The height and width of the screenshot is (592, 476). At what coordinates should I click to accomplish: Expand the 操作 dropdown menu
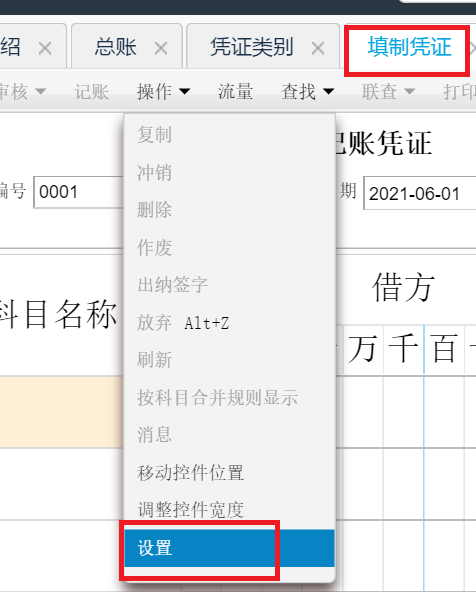pyautogui.click(x=163, y=91)
